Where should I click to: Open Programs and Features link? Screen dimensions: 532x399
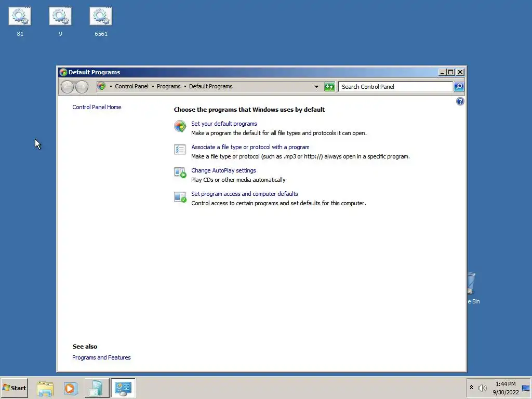click(x=101, y=357)
